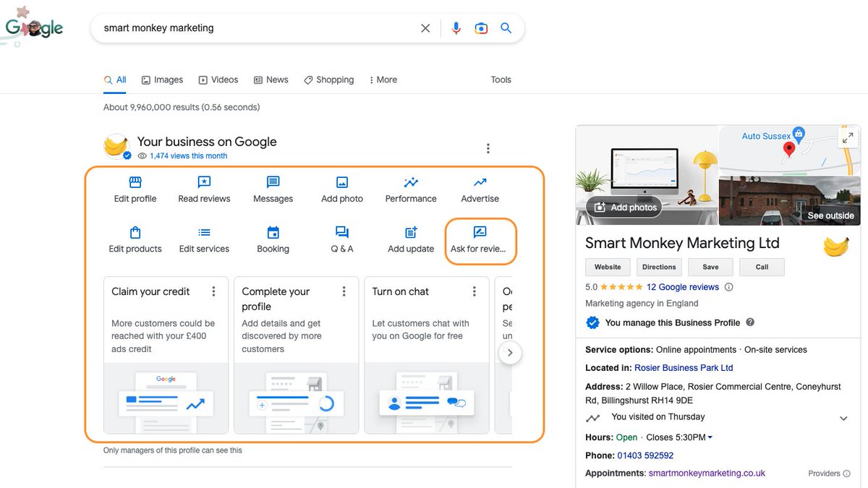The width and height of the screenshot is (868, 488).
Task: Click the Directions button
Action: click(x=660, y=267)
